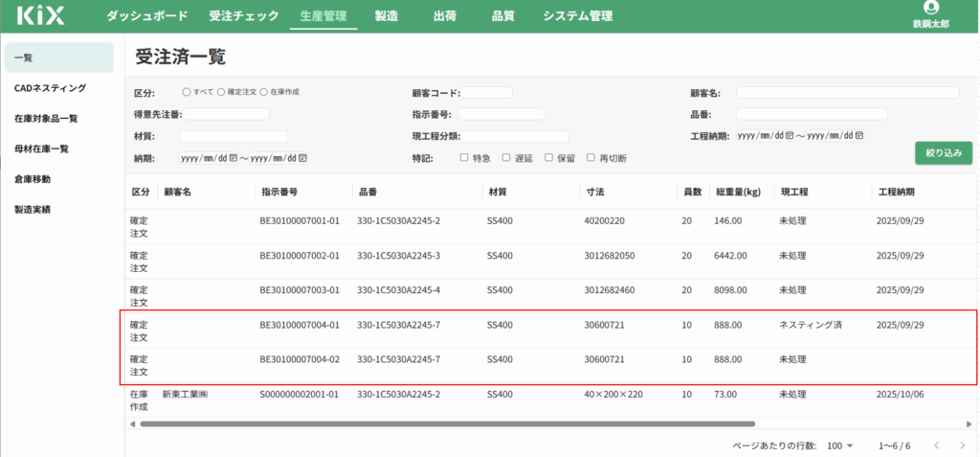Open CADネスティング in the sidebar
The width and height of the screenshot is (980, 457).
pyautogui.click(x=50, y=88)
